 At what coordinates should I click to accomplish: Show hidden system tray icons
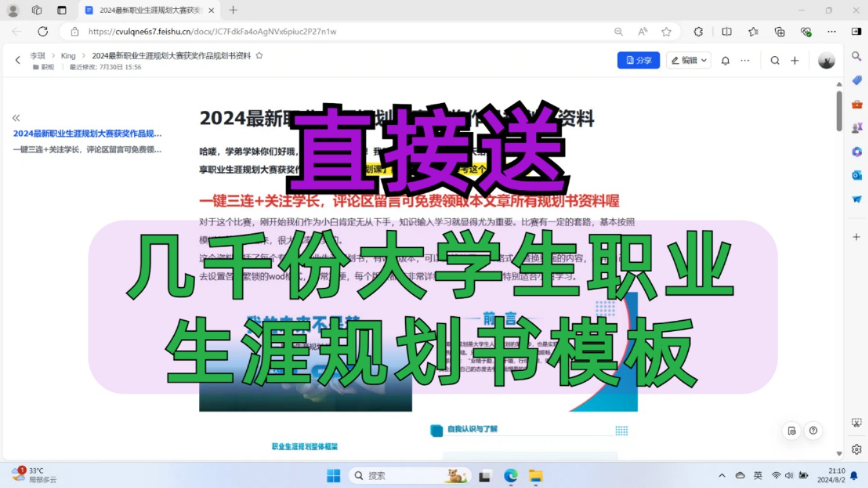pos(722,476)
